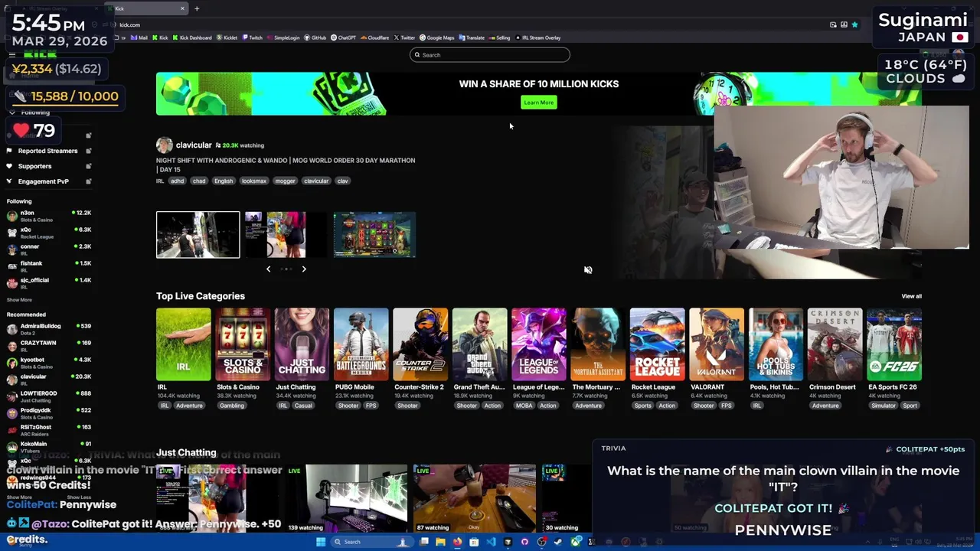The width and height of the screenshot is (980, 551).
Task: Open fishtank in the Following list
Action: [49, 266]
